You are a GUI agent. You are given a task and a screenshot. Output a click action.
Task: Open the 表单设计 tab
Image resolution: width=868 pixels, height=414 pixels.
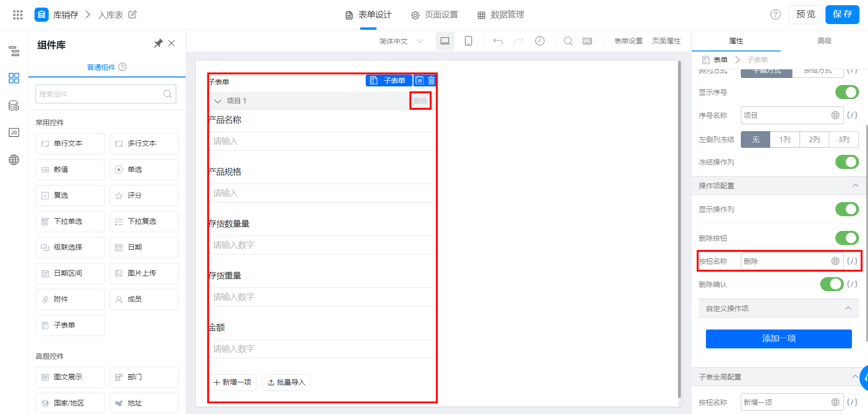369,15
